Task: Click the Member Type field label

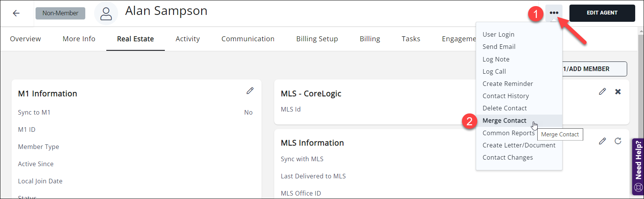Action: (x=39, y=147)
